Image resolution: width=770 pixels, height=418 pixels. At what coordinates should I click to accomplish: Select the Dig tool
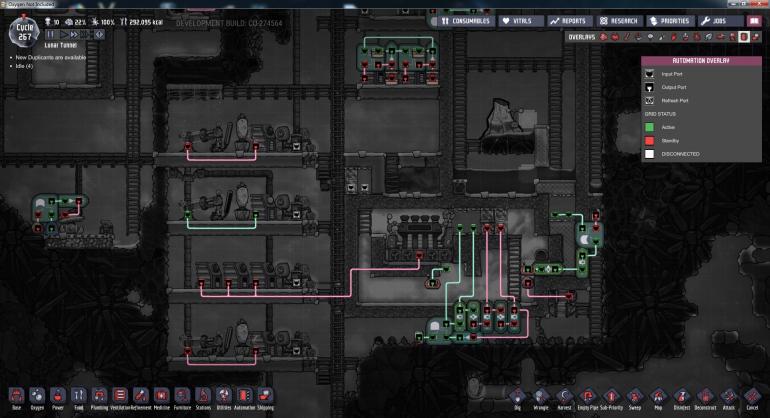point(517,396)
